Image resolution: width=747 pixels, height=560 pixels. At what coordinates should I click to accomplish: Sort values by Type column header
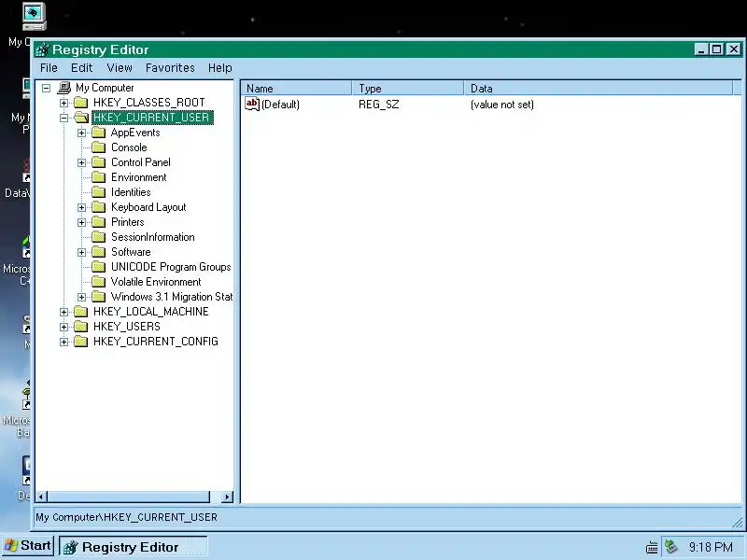408,88
